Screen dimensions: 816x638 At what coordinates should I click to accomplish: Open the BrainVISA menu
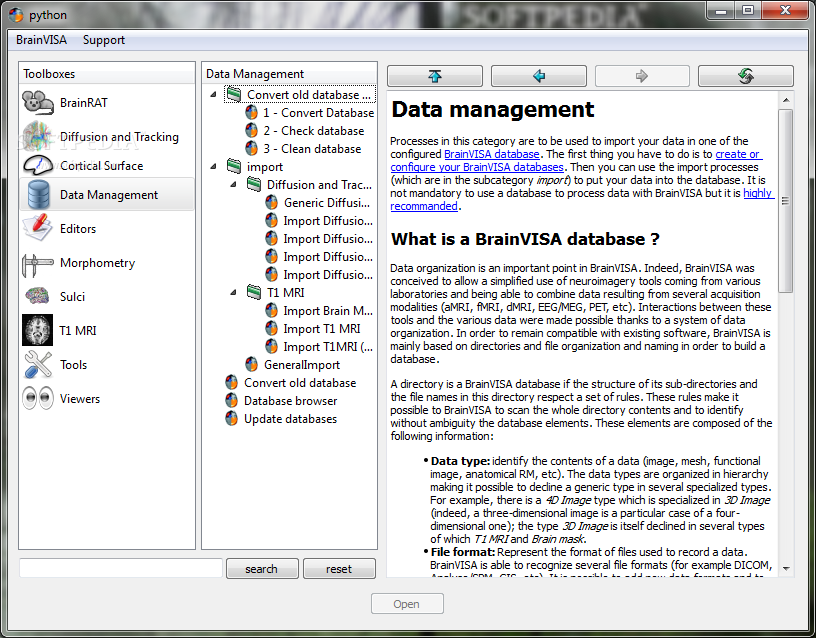pyautogui.click(x=41, y=40)
